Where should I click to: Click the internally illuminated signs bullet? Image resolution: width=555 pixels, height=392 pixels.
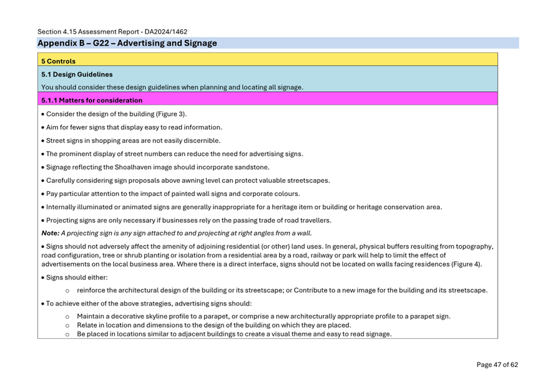pyautogui.click(x=241, y=207)
